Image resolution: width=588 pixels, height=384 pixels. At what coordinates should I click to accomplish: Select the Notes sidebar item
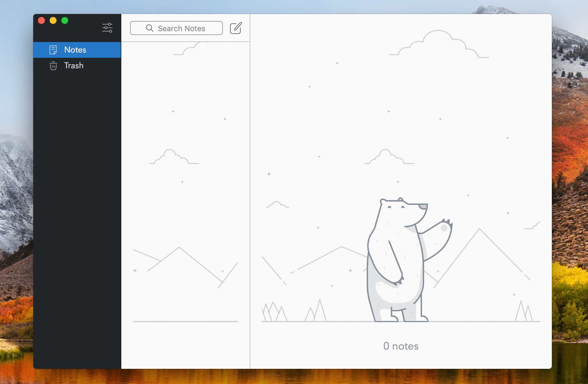tap(75, 50)
